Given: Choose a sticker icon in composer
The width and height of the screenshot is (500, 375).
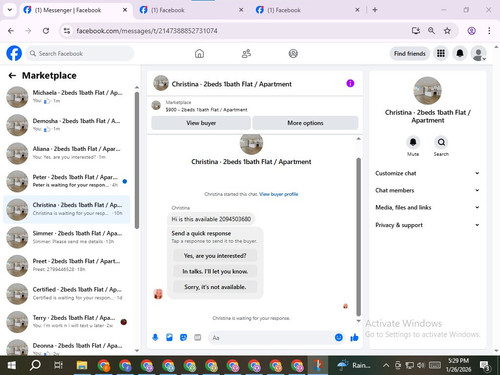Looking at the screenshot, I should 183,338.
